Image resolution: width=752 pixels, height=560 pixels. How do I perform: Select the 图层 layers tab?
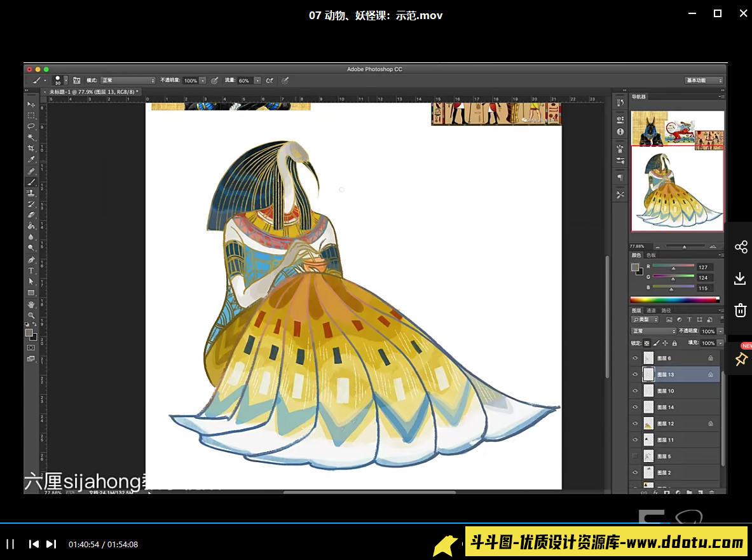point(636,311)
